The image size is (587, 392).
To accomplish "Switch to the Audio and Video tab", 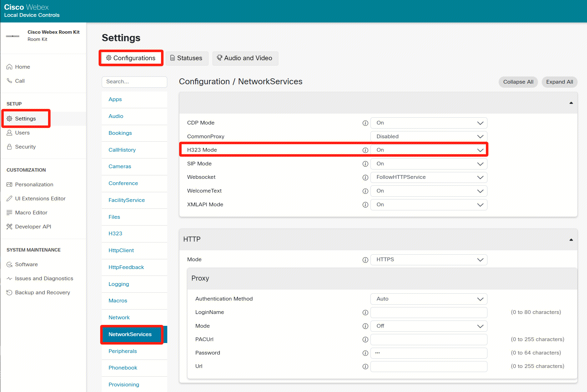I will point(245,58).
